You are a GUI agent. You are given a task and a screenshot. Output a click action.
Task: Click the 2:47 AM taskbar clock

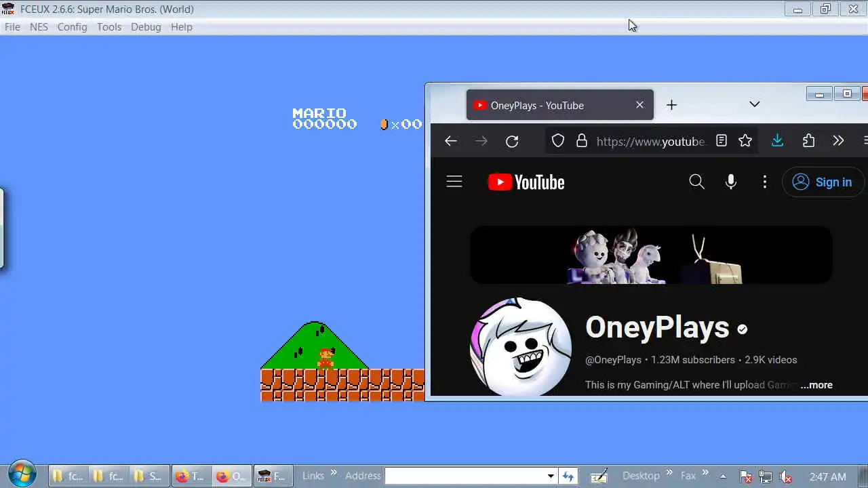click(x=827, y=476)
